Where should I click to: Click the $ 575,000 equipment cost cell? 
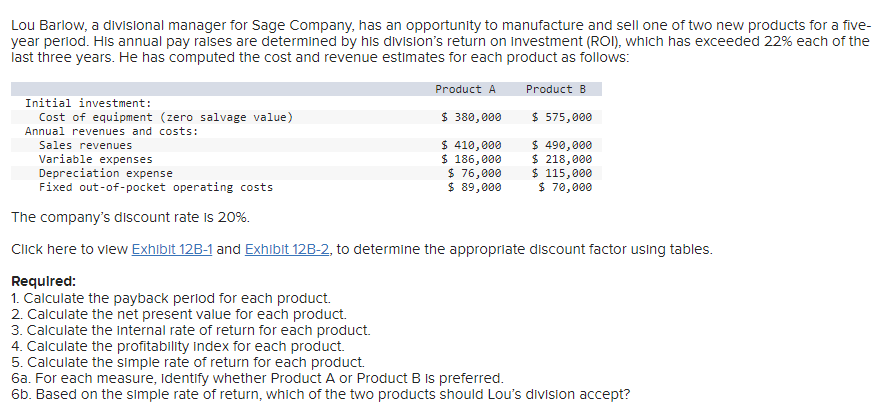pos(562,117)
